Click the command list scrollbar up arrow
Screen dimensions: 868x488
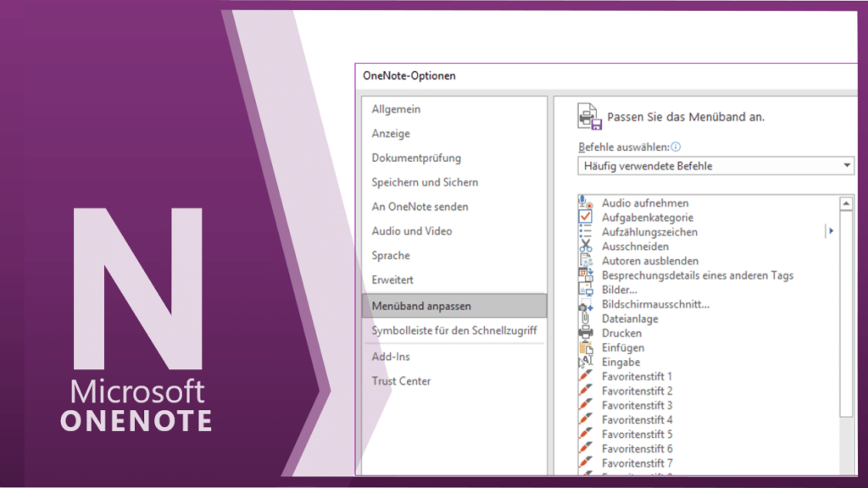pyautogui.click(x=846, y=204)
